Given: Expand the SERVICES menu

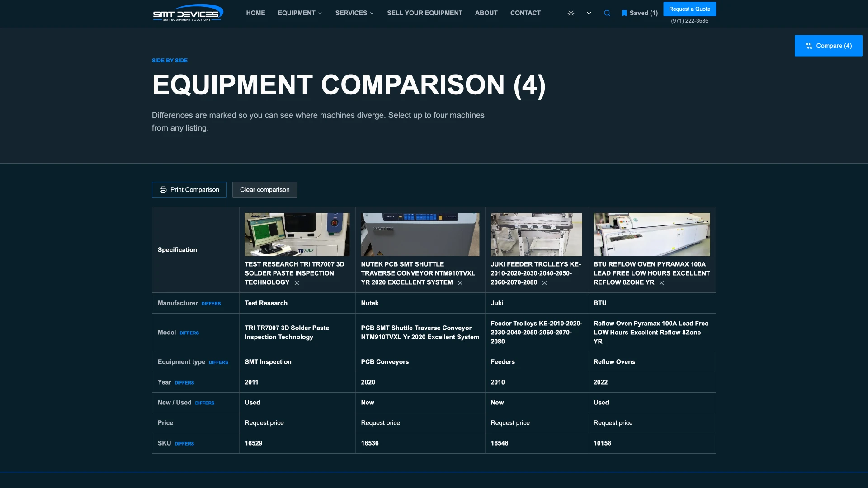Looking at the screenshot, I should tap(354, 13).
